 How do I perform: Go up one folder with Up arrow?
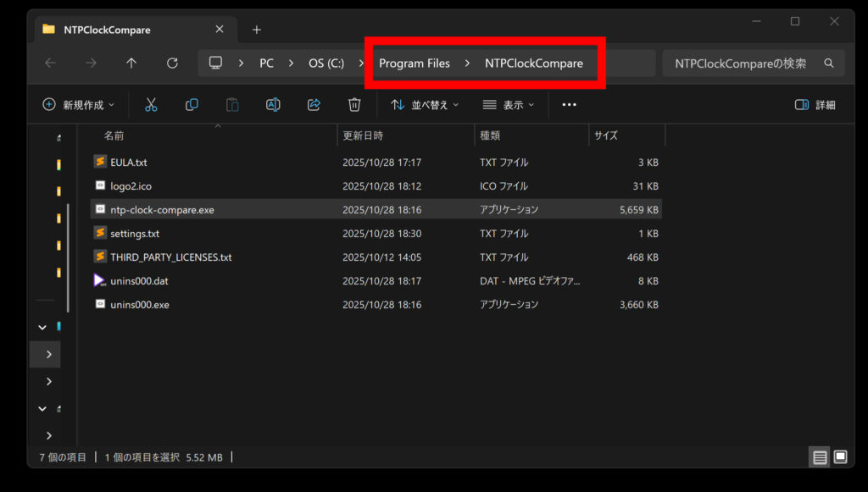pyautogui.click(x=131, y=64)
